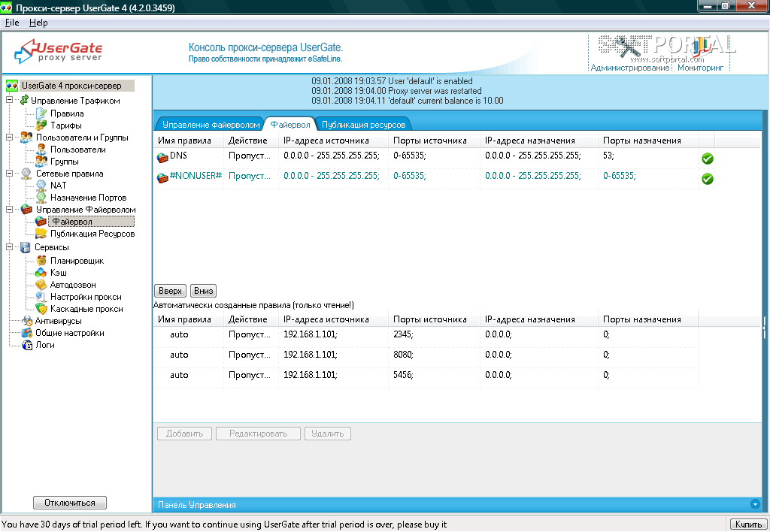Click the UserGate 4 root node icon
Screen dimensions: 770x532
(12, 86)
